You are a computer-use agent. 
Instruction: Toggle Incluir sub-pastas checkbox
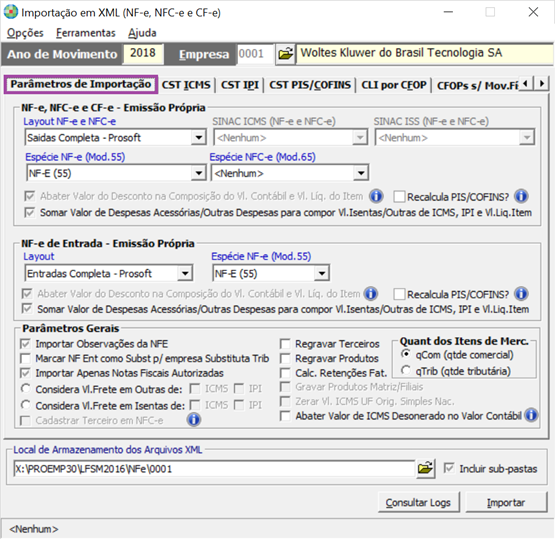(449, 468)
